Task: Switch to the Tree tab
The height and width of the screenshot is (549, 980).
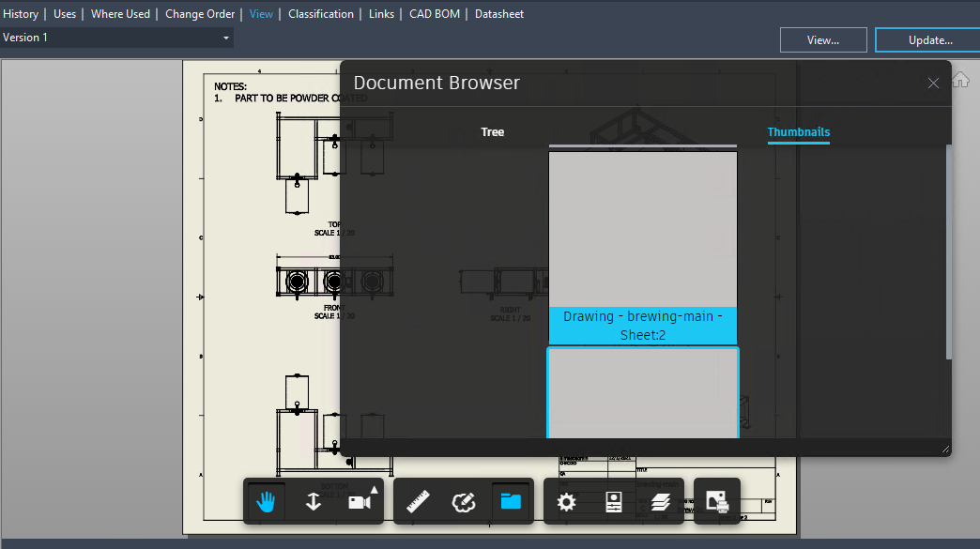Action: (492, 131)
